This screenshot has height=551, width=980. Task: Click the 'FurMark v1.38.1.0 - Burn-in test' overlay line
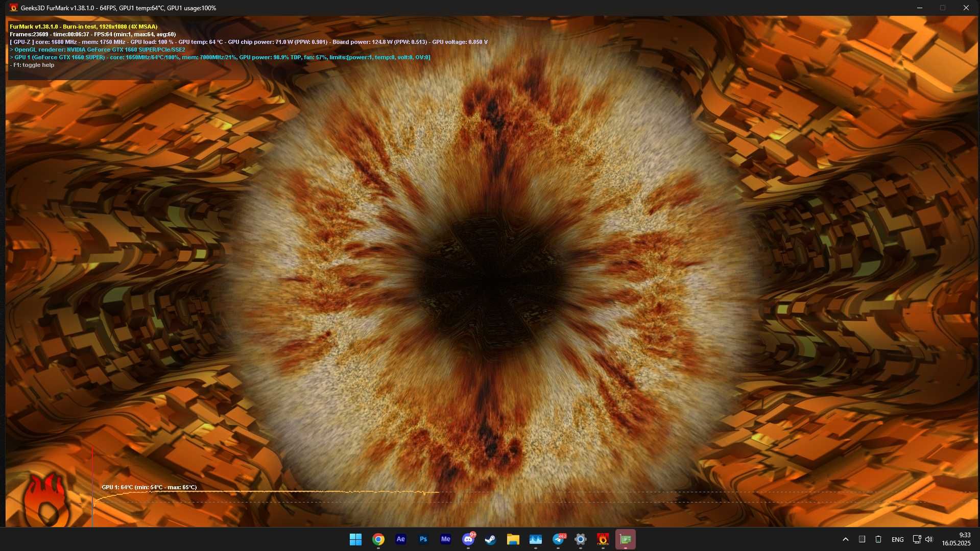(84, 27)
